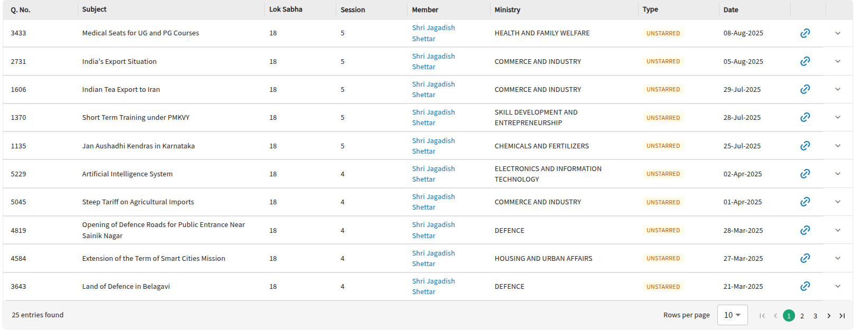Open member link in question 2731 row
This screenshot has width=868, height=330.
433,61
